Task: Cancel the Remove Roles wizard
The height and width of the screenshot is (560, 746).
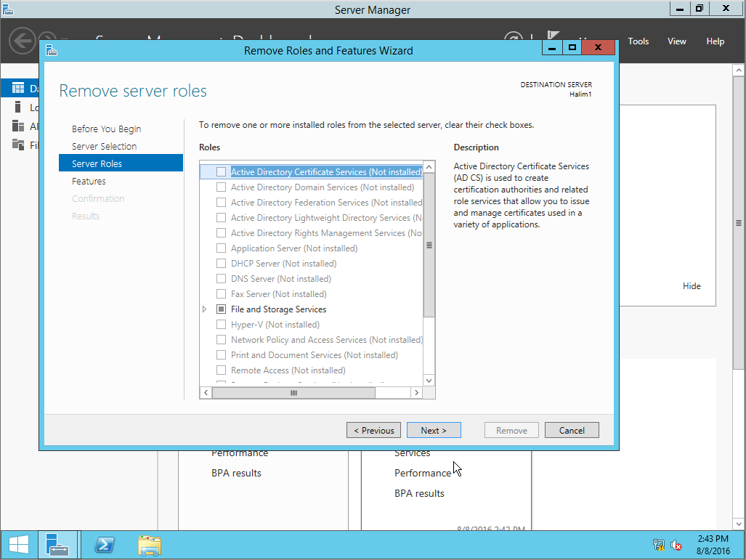Action: coord(572,429)
